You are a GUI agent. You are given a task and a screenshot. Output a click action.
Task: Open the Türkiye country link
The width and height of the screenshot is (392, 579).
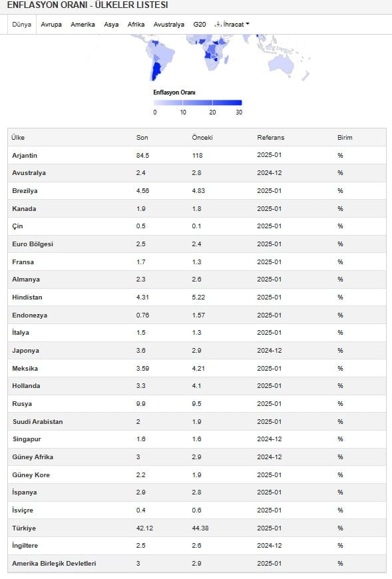[x=24, y=528]
